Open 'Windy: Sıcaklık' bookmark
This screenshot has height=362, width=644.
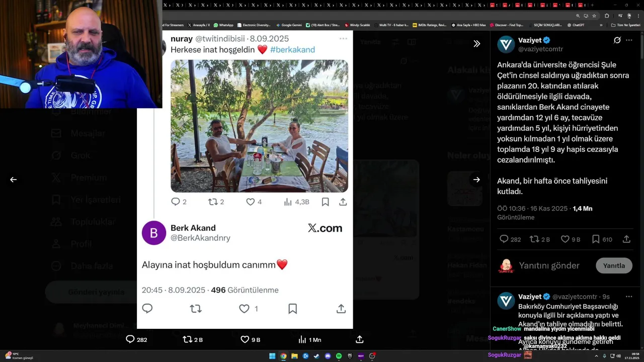(x=357, y=25)
